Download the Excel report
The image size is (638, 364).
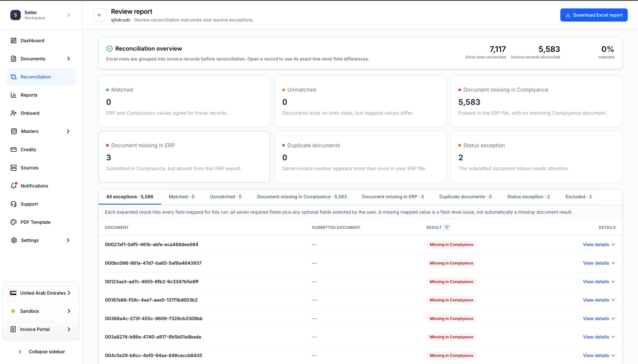[x=594, y=15]
